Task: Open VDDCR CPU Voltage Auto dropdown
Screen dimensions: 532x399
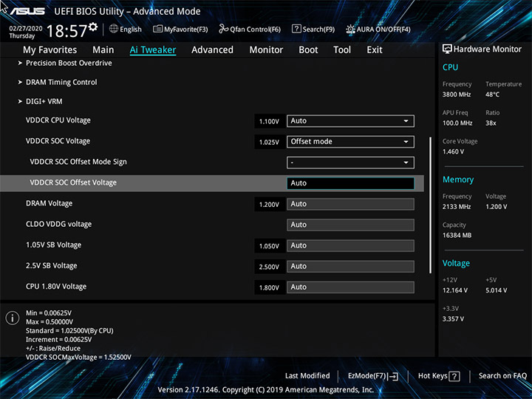Action: click(350, 120)
